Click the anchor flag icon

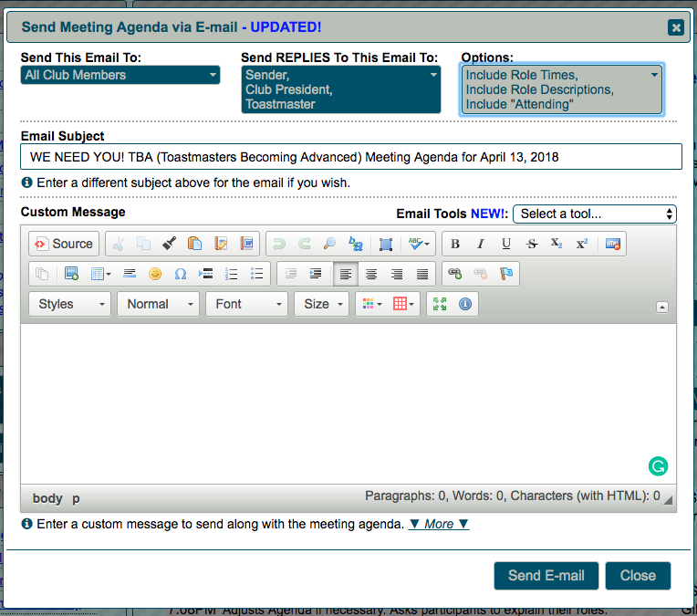click(x=505, y=274)
